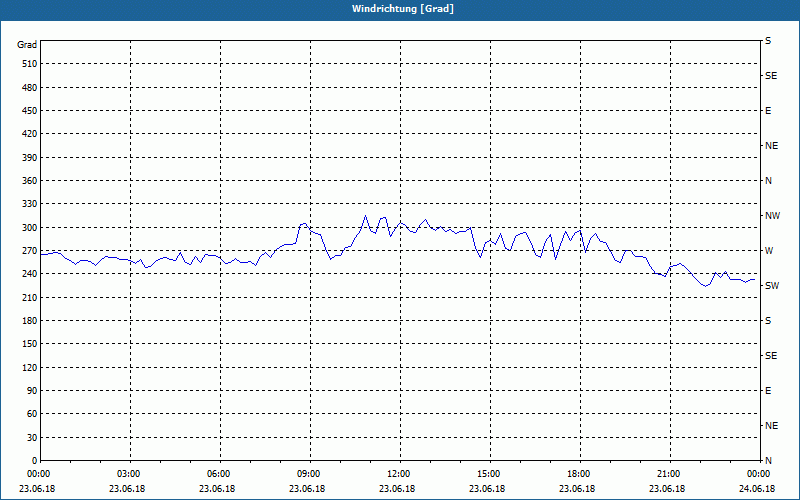Select the 15:00 time axis label
The width and height of the screenshot is (800, 500).
490,474
